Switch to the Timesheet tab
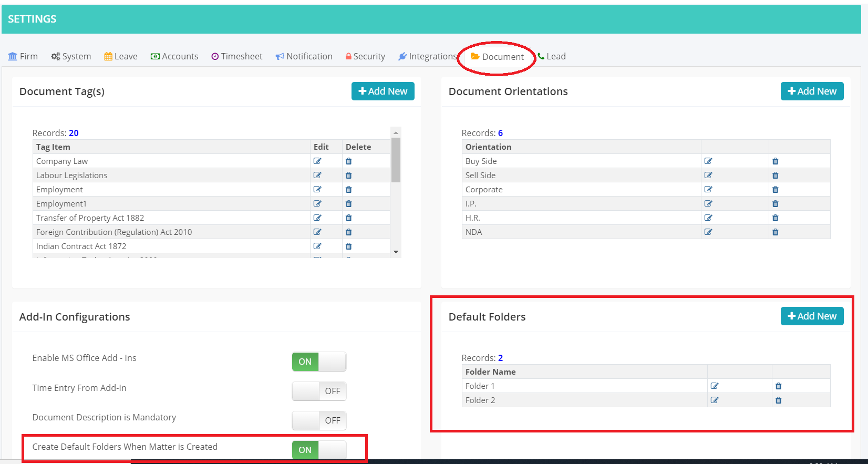The image size is (868, 464). (237, 56)
